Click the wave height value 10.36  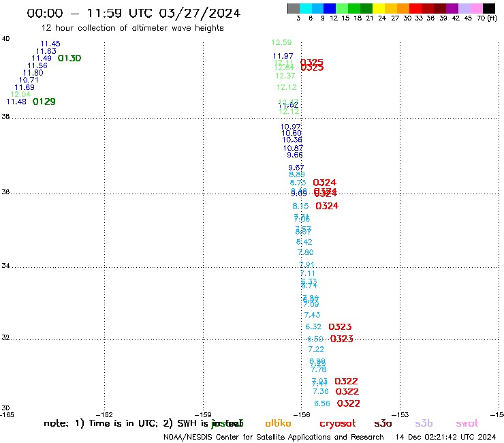tap(292, 140)
